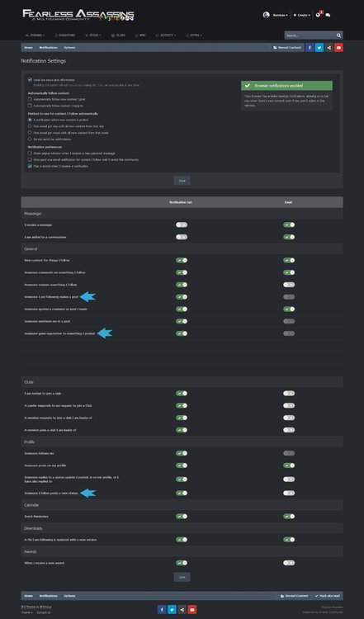Open the Donations navigation item
The image size is (364, 619).
coord(64,35)
